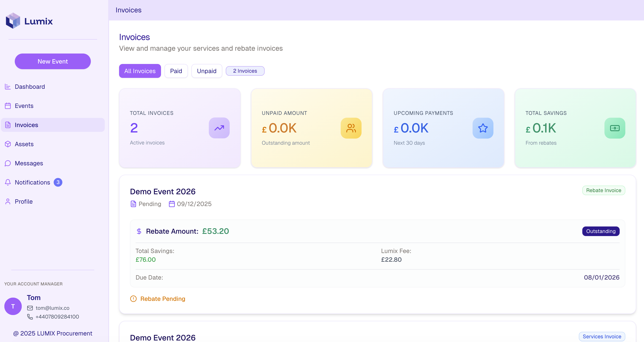Screen dimensions: 644x342
Task: Click the people icon on Unpaid Amount card
Action: pos(351,128)
